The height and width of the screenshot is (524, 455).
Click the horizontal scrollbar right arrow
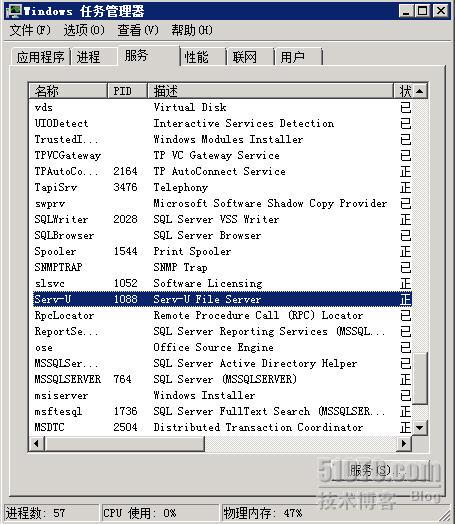[x=404, y=444]
